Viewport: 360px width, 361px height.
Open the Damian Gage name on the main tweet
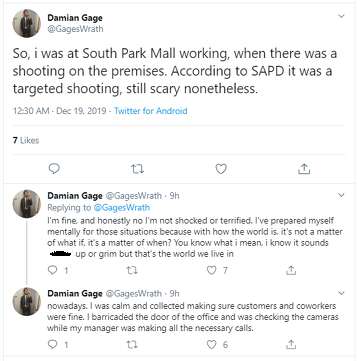coord(75,18)
